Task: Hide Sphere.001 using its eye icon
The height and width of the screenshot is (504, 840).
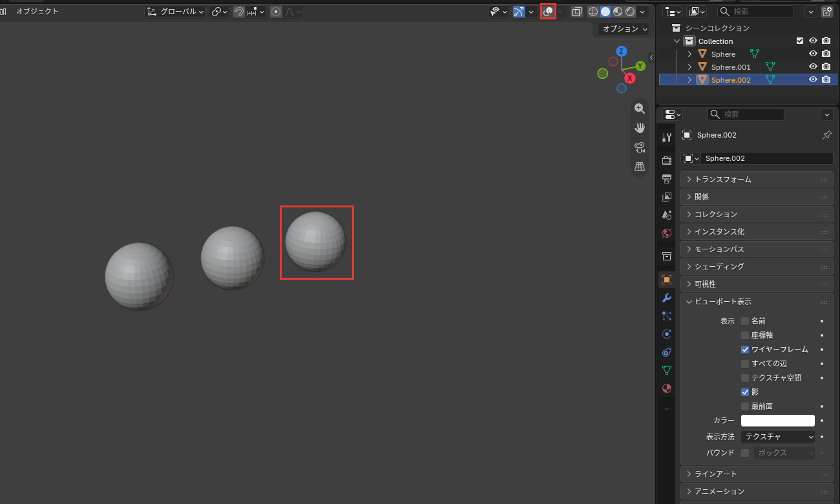Action: pyautogui.click(x=814, y=67)
